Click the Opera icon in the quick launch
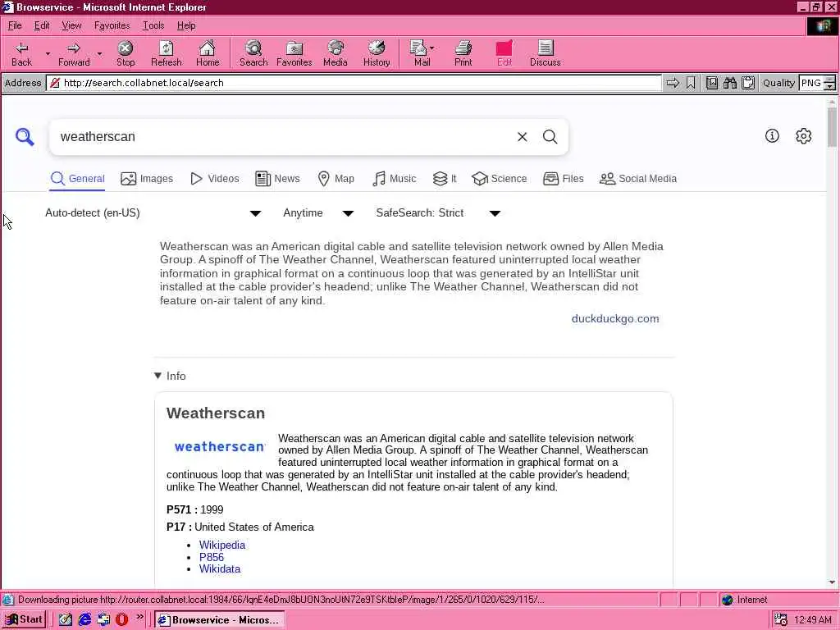Viewport: 840px width, 630px height. click(121, 619)
